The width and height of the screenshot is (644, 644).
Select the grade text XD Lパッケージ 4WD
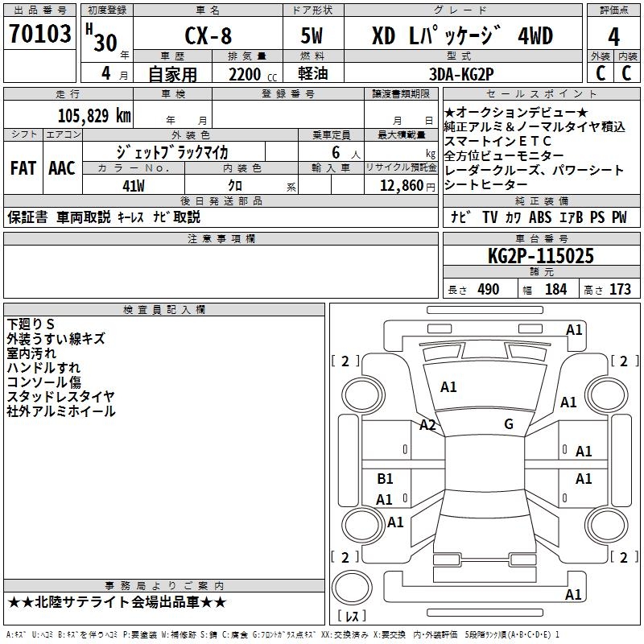462,35
